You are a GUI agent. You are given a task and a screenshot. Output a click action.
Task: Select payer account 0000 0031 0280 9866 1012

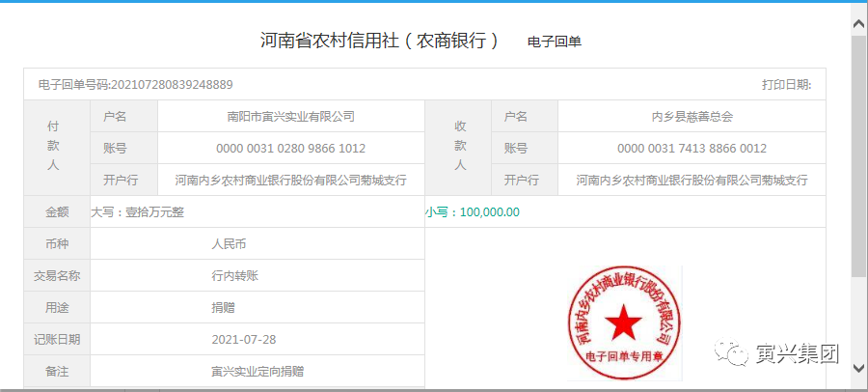pos(290,149)
